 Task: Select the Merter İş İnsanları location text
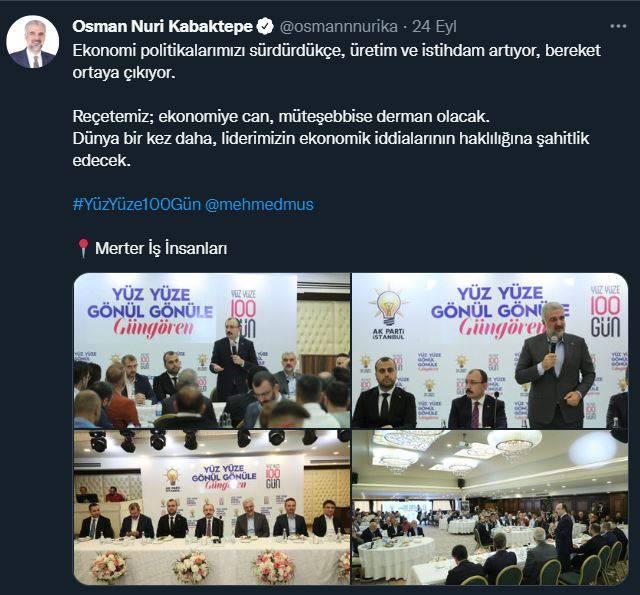[161, 248]
